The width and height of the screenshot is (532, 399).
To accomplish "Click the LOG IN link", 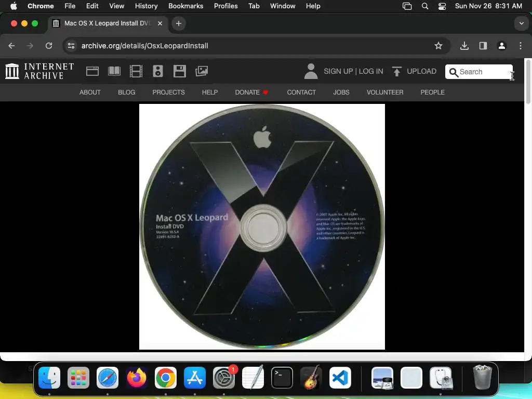I will point(371,71).
